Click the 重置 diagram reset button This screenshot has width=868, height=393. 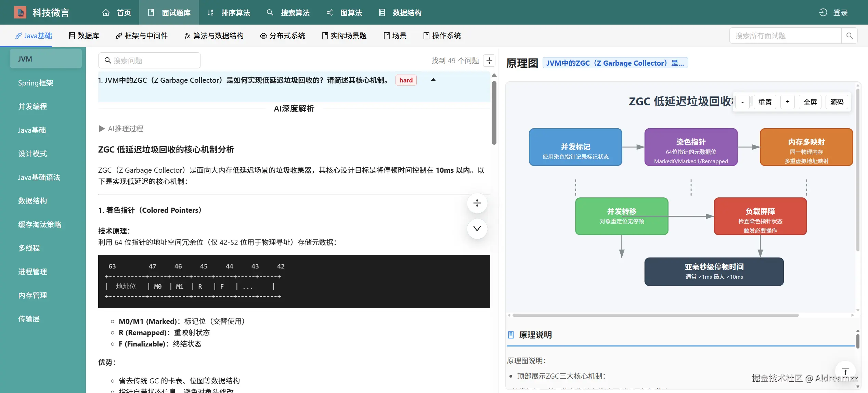pos(765,102)
